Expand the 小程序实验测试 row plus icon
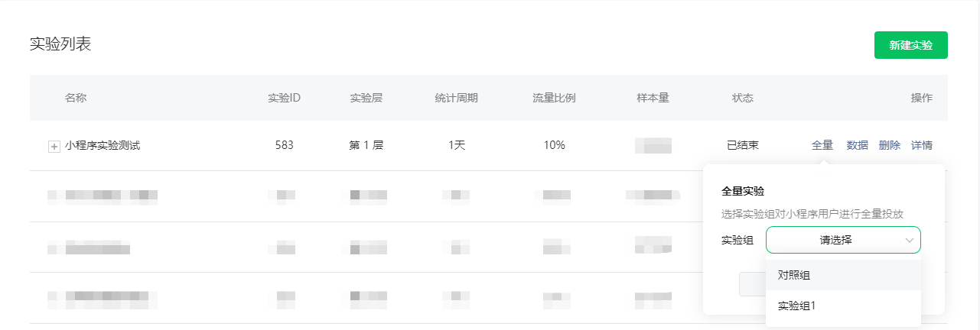The width and height of the screenshot is (980, 330). [x=54, y=147]
